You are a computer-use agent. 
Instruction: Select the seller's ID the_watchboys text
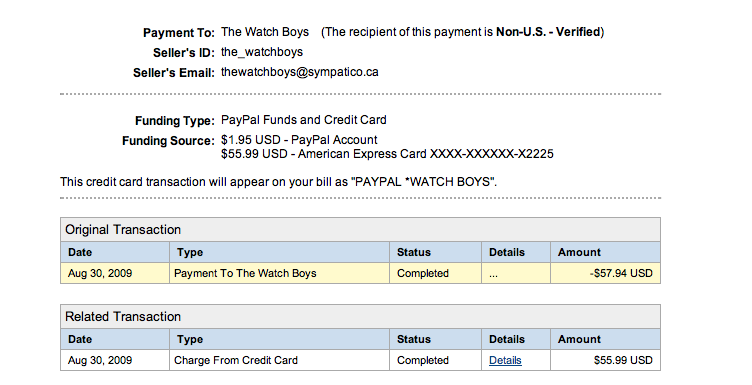262,52
